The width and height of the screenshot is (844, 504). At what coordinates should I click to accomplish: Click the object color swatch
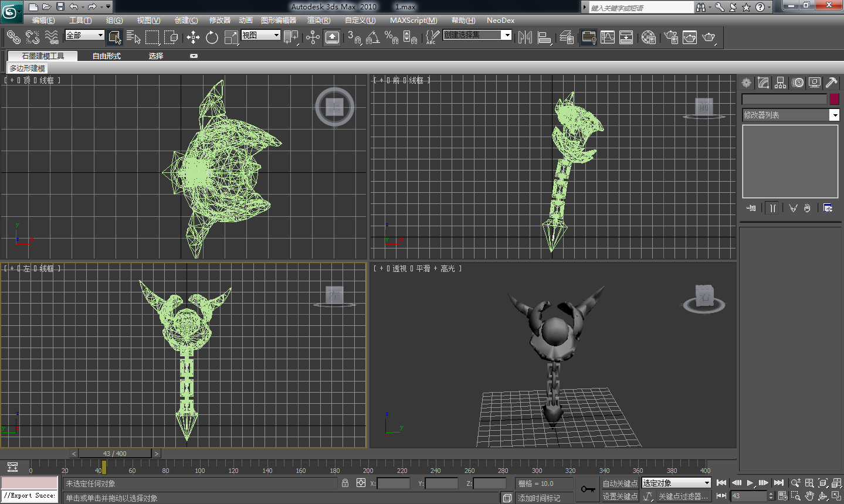(834, 99)
